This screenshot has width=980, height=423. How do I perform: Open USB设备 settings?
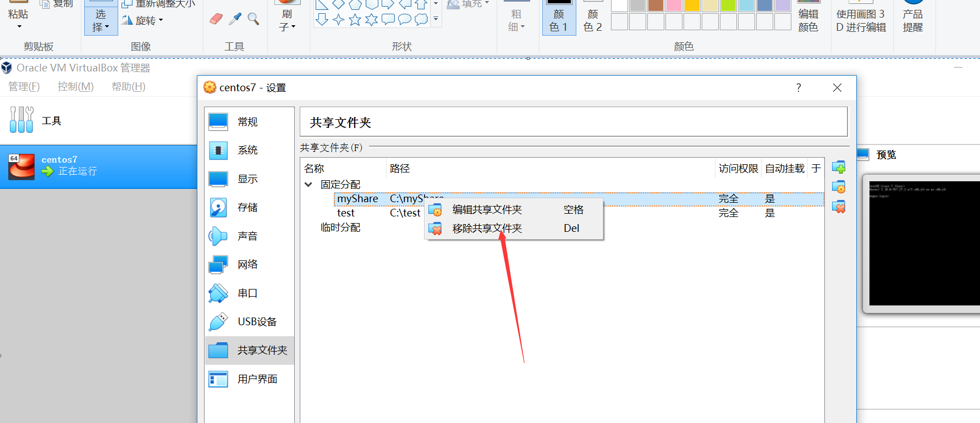click(250, 321)
